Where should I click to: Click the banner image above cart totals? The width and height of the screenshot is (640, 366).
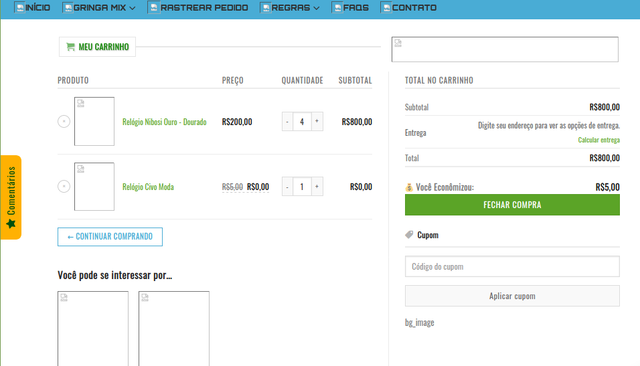(x=505, y=49)
